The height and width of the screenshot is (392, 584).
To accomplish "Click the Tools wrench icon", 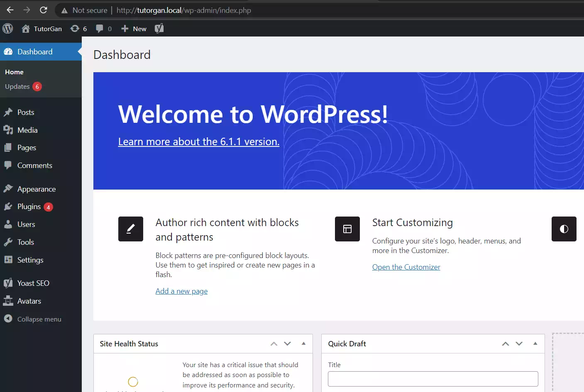I will coord(8,242).
